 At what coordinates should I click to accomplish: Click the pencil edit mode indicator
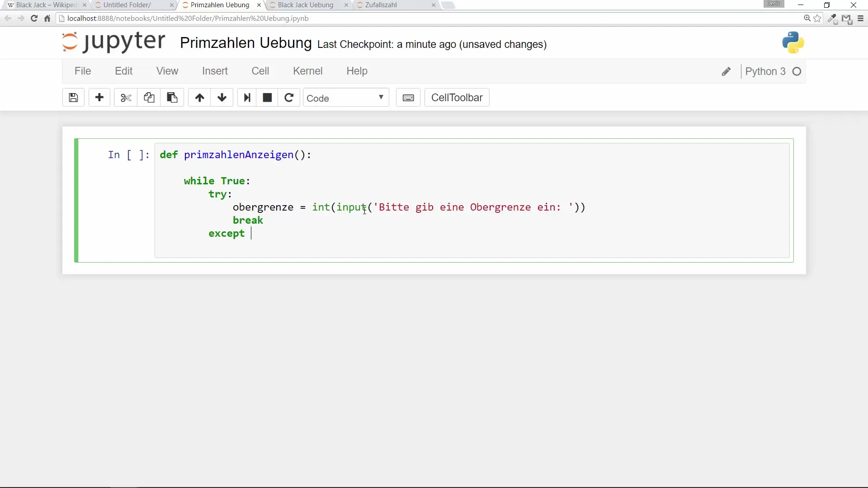click(726, 72)
